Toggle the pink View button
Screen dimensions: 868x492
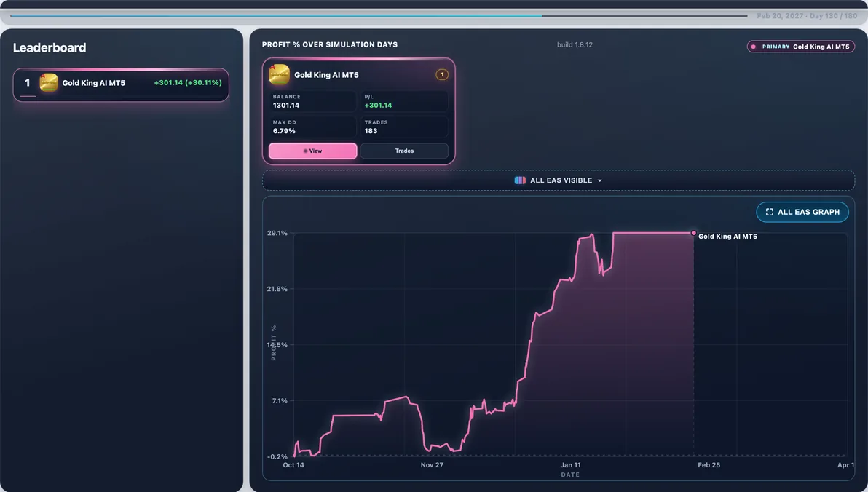pos(313,151)
